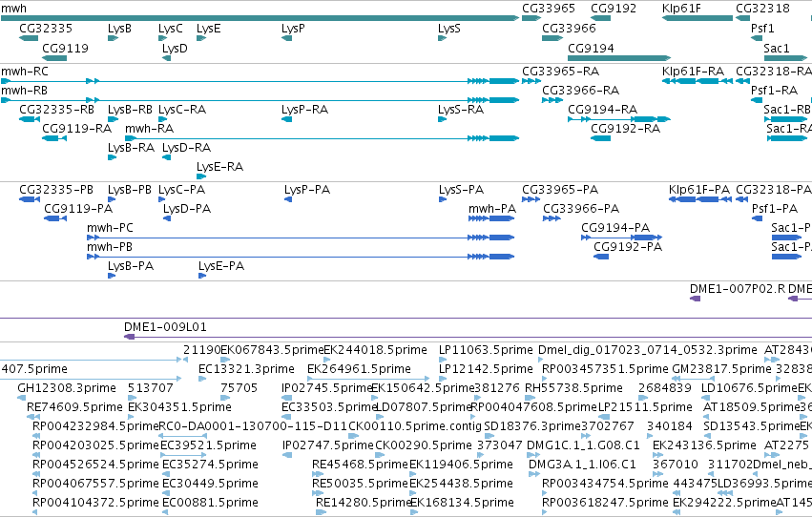Click the CG9194-PA protein
Screen dimensions: 812x517
coord(622,238)
